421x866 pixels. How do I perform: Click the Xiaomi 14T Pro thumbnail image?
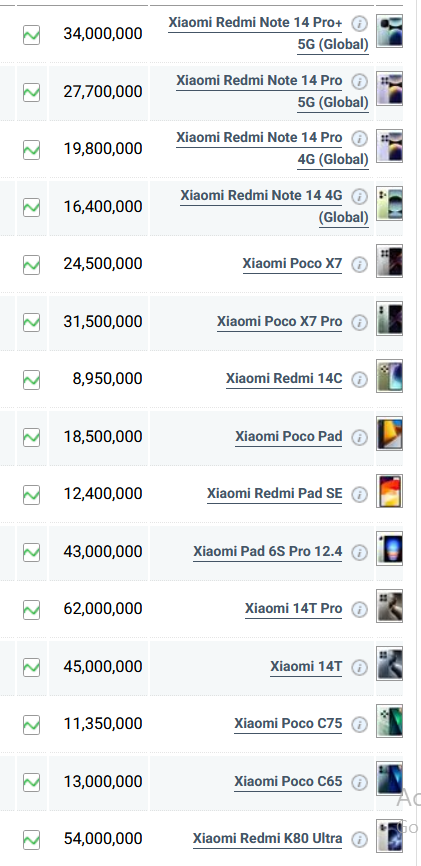[x=390, y=606]
